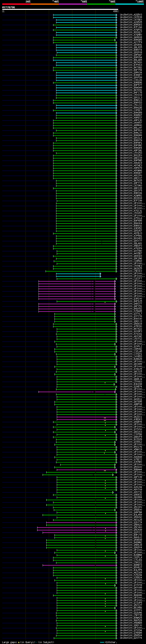Viewport: 146px width, 644px height.
Task: Select the UniRef100_C5XJI2 label
Action: coord(131,105)
